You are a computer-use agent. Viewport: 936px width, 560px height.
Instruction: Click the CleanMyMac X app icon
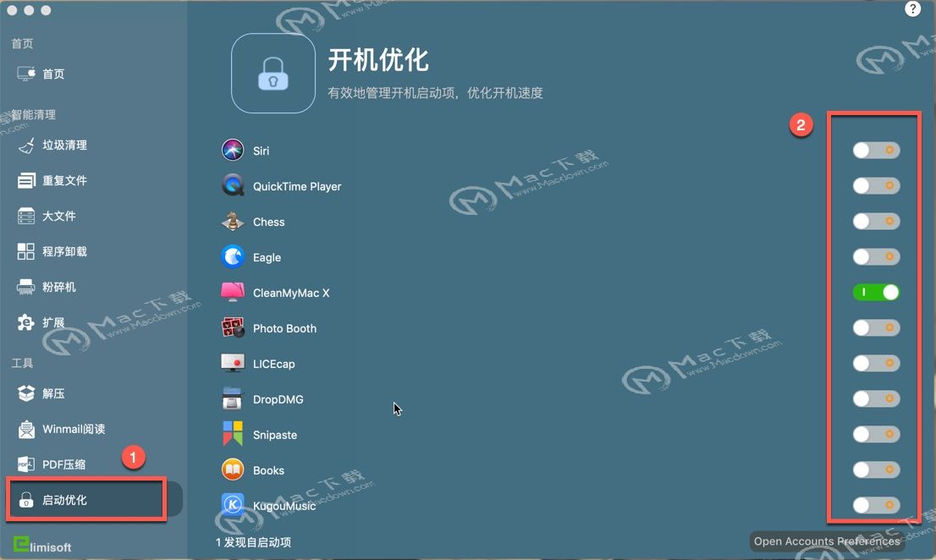pyautogui.click(x=233, y=292)
